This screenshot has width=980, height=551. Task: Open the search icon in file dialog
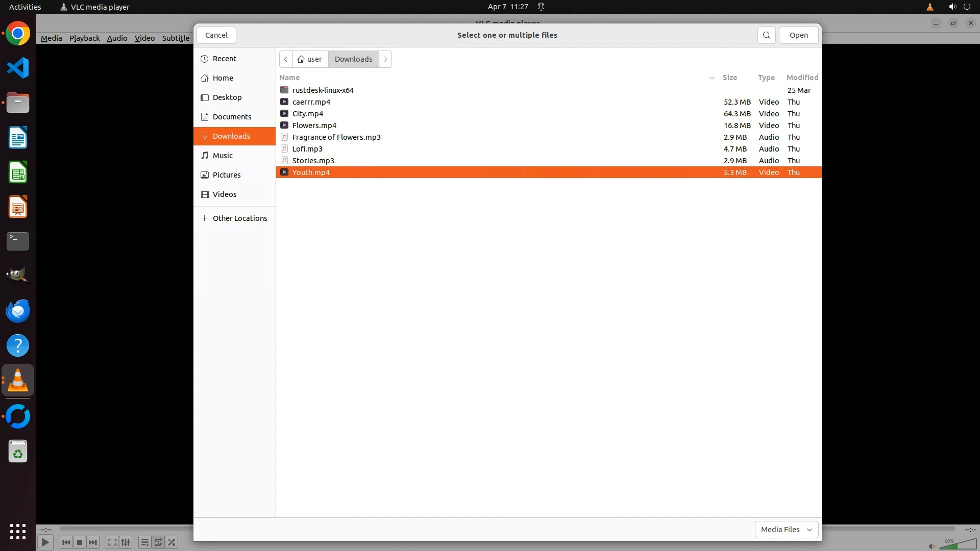(x=766, y=35)
